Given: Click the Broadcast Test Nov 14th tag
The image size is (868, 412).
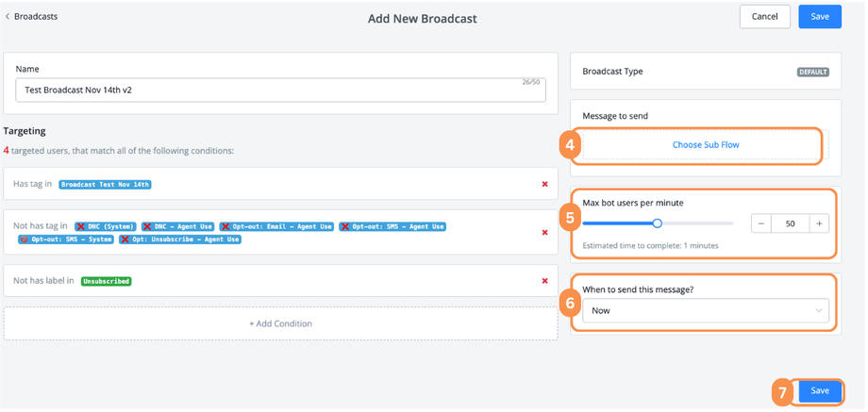Looking at the screenshot, I should pos(106,185).
